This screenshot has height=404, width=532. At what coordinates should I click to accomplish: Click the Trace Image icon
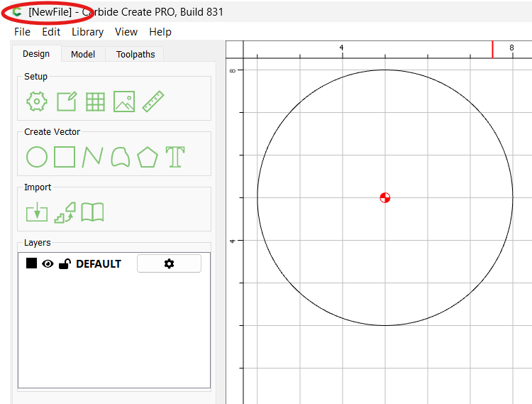[65, 212]
